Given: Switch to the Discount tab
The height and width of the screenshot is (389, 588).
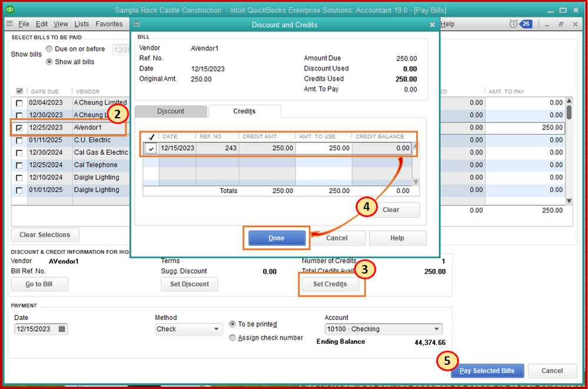Looking at the screenshot, I should [171, 111].
